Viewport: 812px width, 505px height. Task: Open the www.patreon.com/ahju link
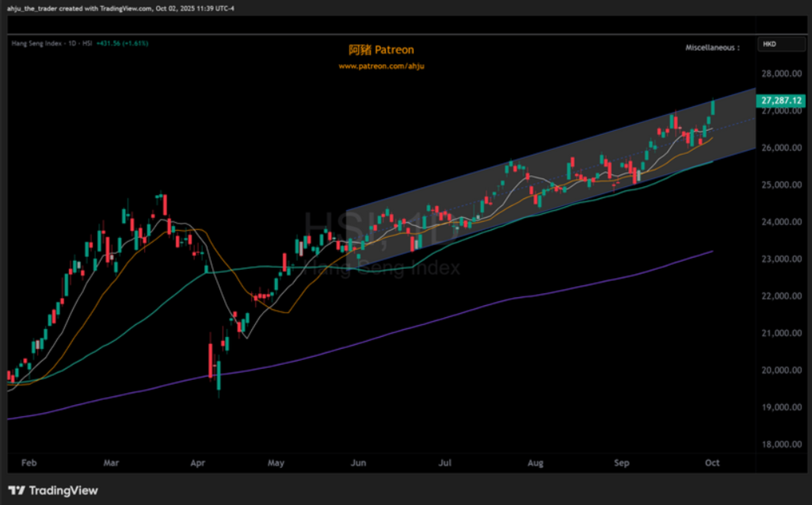(381, 66)
